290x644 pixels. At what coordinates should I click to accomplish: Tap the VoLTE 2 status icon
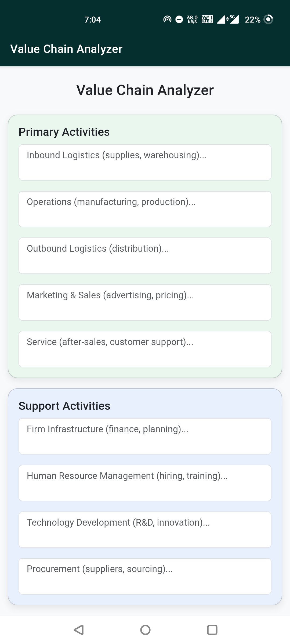coord(207,19)
